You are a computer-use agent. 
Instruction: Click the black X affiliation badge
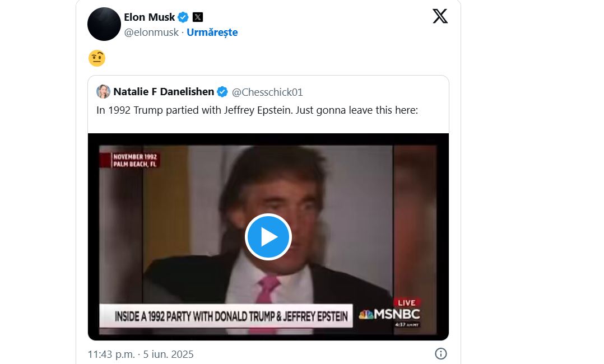point(198,17)
